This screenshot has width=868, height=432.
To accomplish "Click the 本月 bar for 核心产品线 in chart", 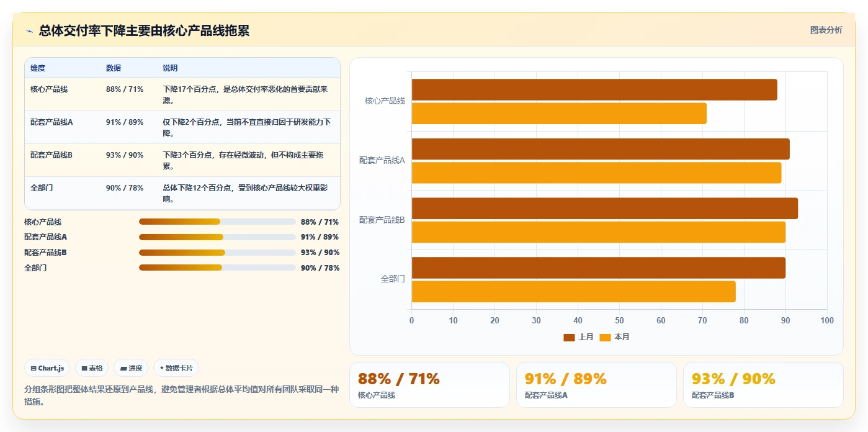I will pyautogui.click(x=559, y=113).
